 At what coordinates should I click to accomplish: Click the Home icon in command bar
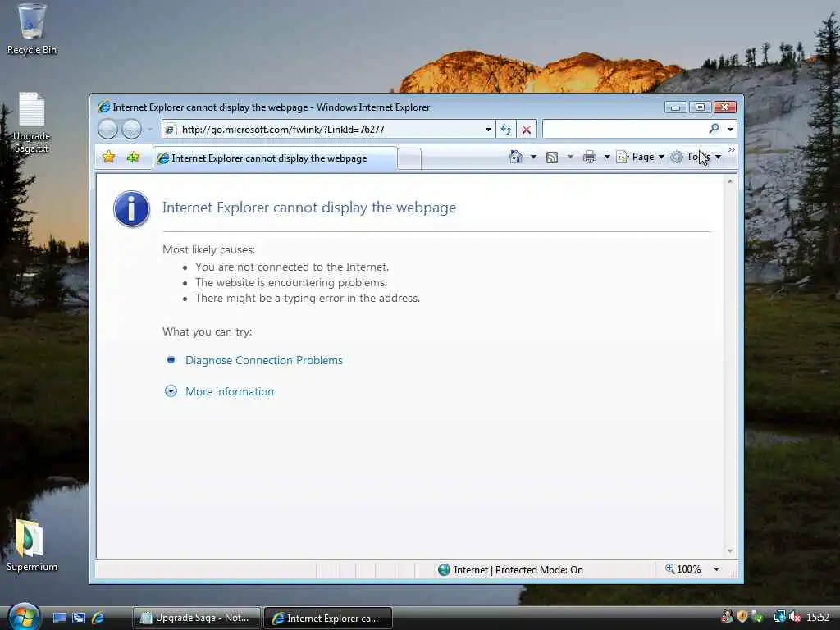tap(516, 157)
